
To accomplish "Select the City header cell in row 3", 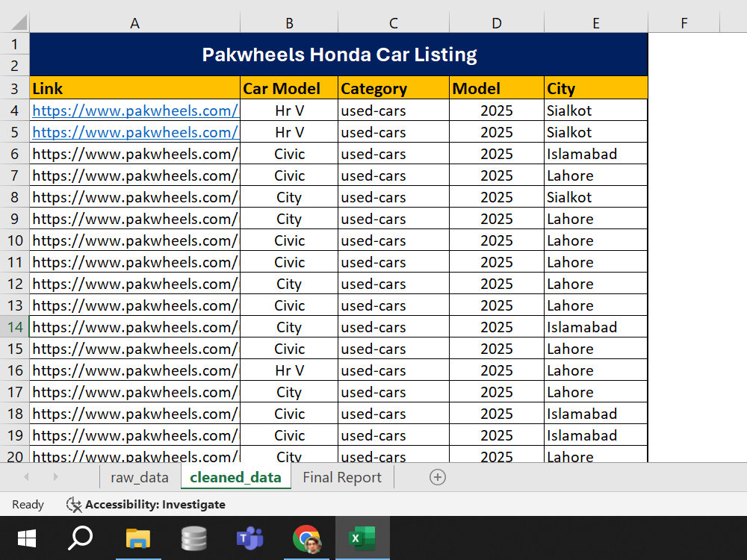I will (596, 88).
